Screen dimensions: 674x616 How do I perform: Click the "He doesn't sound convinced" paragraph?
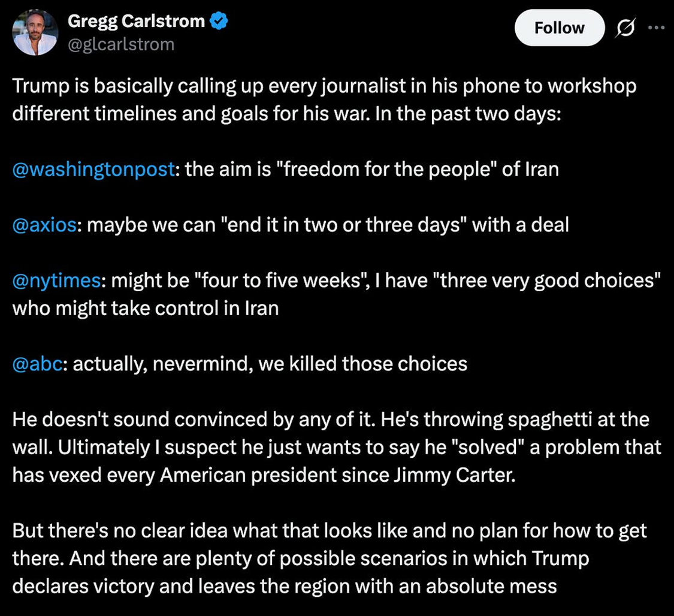click(x=336, y=447)
